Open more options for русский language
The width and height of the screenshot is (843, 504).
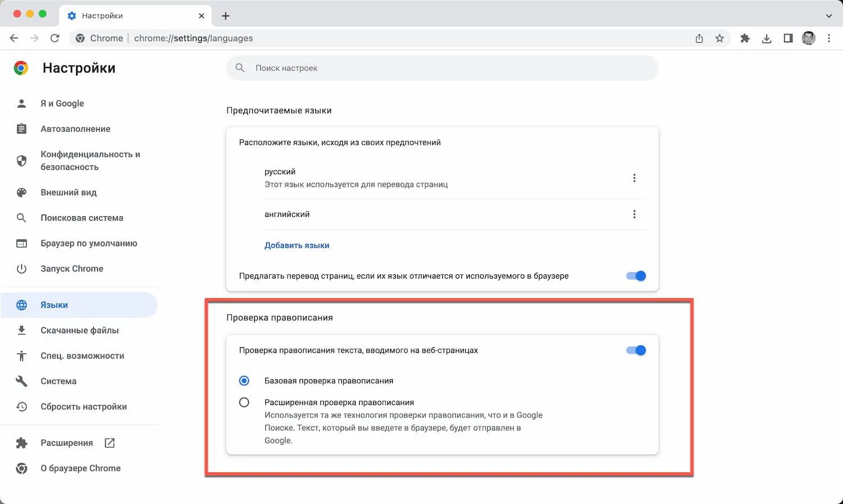click(x=634, y=178)
